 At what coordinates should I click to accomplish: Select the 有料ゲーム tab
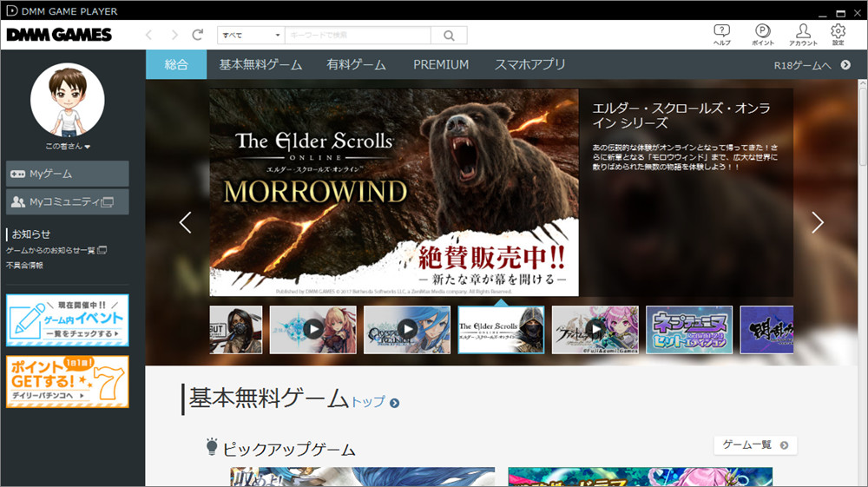coord(356,65)
